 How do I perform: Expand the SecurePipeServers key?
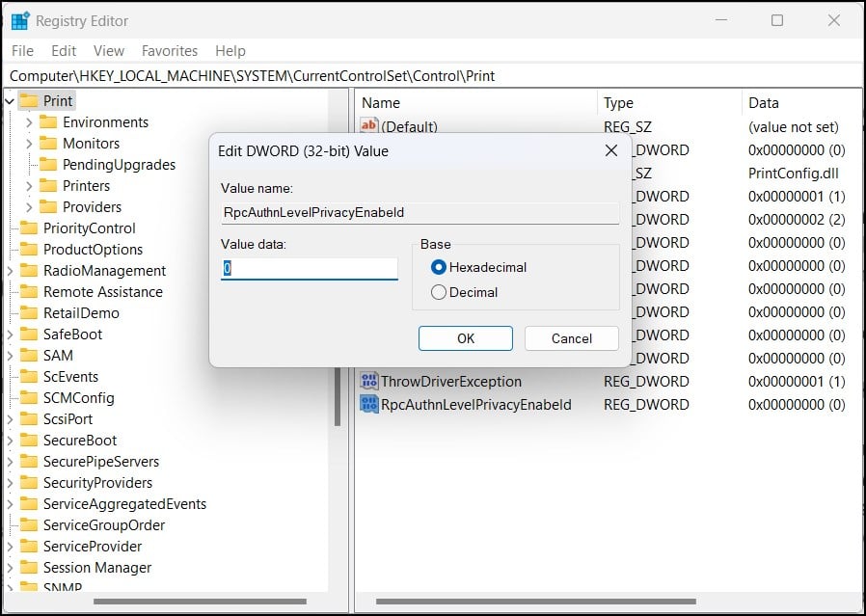10,462
